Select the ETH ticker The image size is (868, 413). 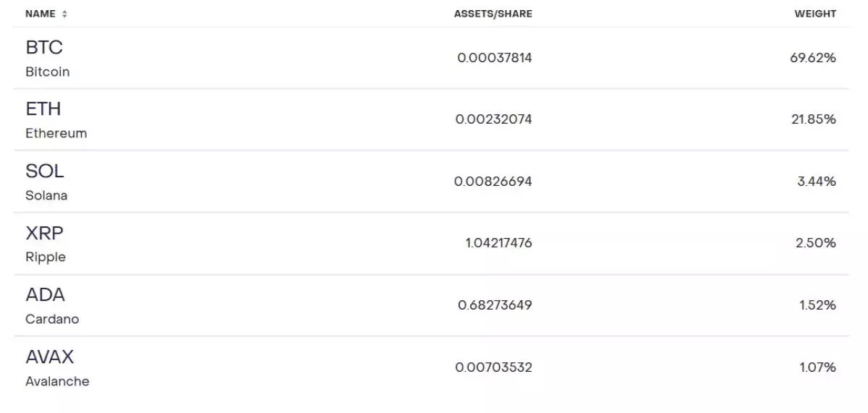43,109
